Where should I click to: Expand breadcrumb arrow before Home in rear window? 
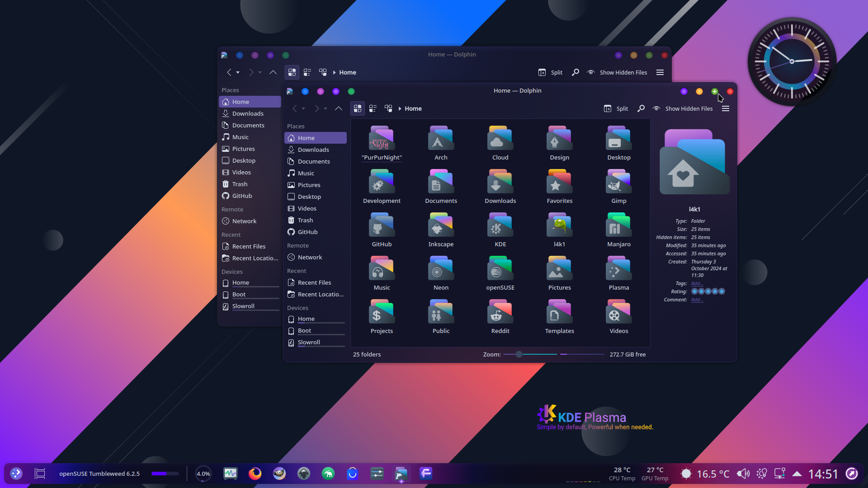335,73
